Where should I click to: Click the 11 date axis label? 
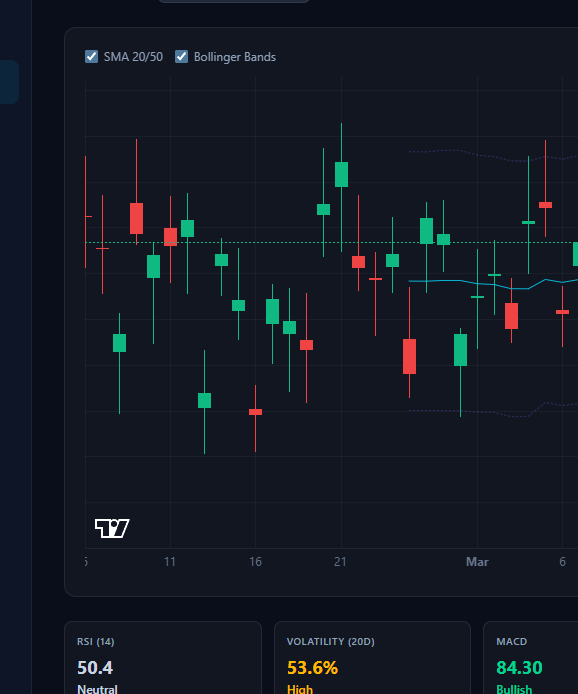(x=170, y=562)
